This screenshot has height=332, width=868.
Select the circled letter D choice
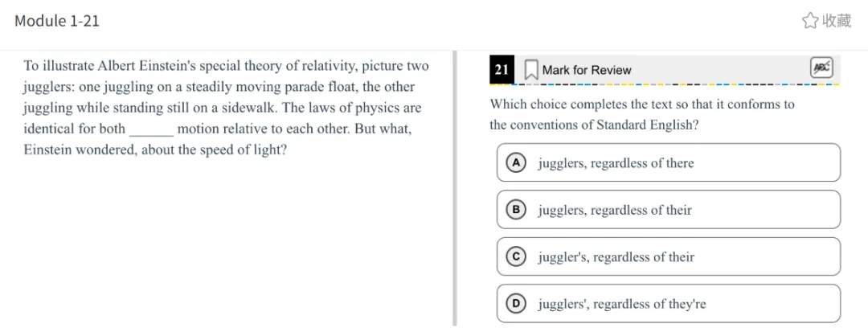pos(516,304)
